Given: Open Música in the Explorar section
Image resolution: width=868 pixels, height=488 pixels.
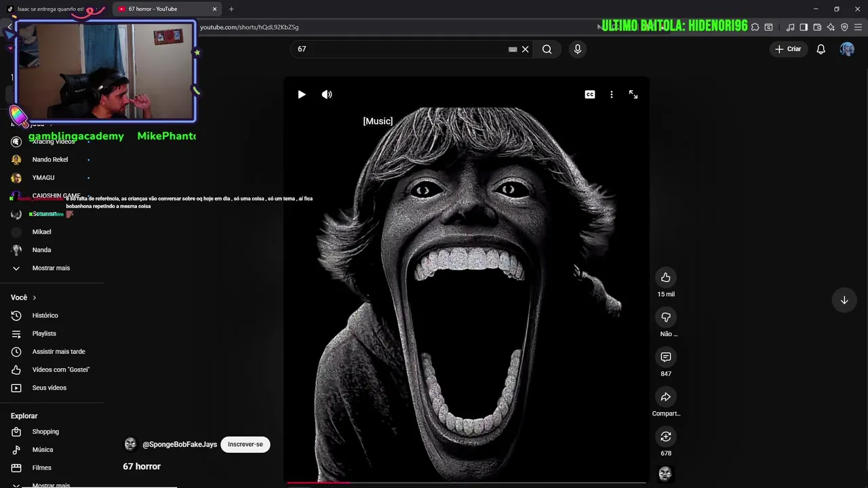Looking at the screenshot, I should tap(43, 449).
